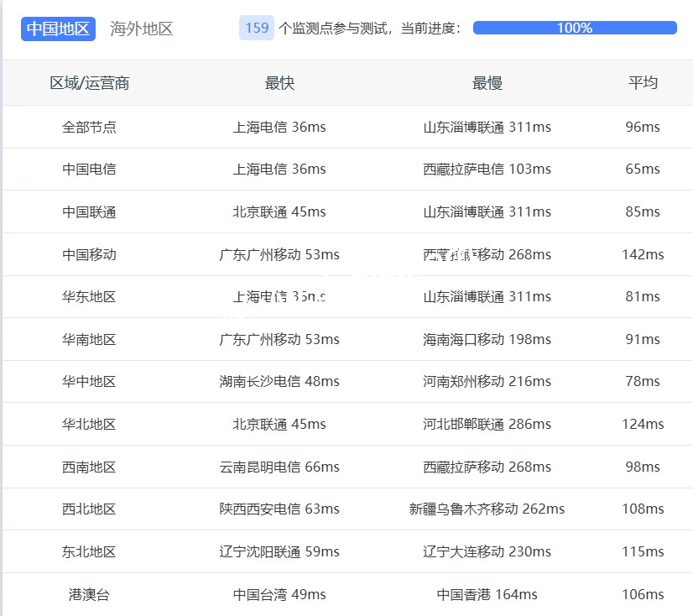Click the 华北地区 row label

[89, 424]
